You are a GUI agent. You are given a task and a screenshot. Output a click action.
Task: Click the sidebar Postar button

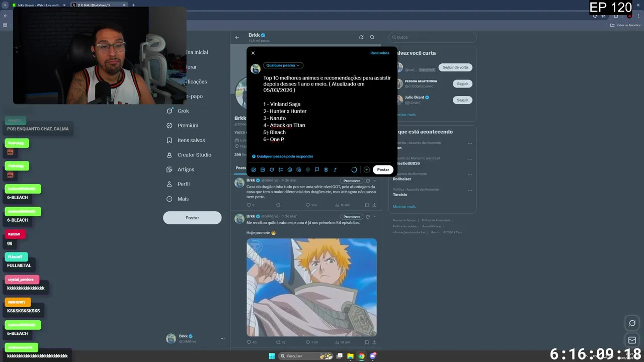pos(192,218)
